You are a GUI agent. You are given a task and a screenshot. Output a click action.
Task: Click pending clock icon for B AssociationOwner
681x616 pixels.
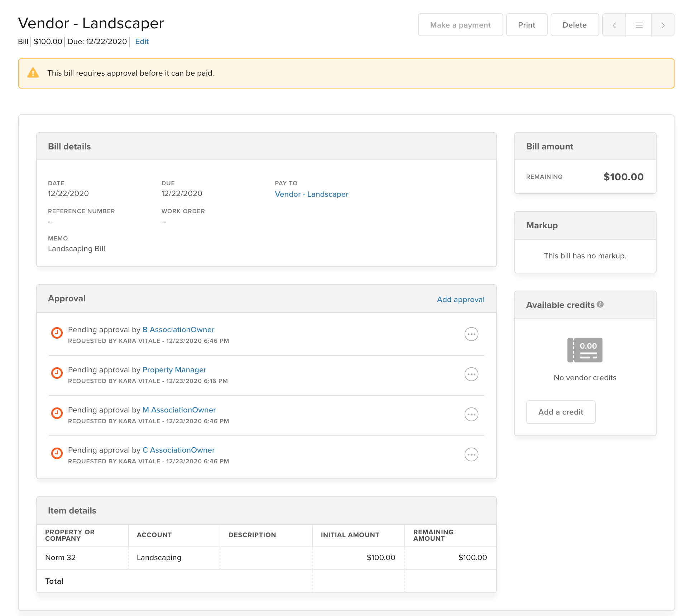pyautogui.click(x=57, y=333)
